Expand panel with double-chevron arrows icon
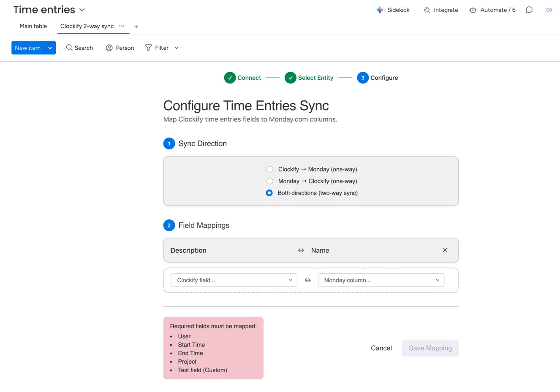 [x=548, y=10]
